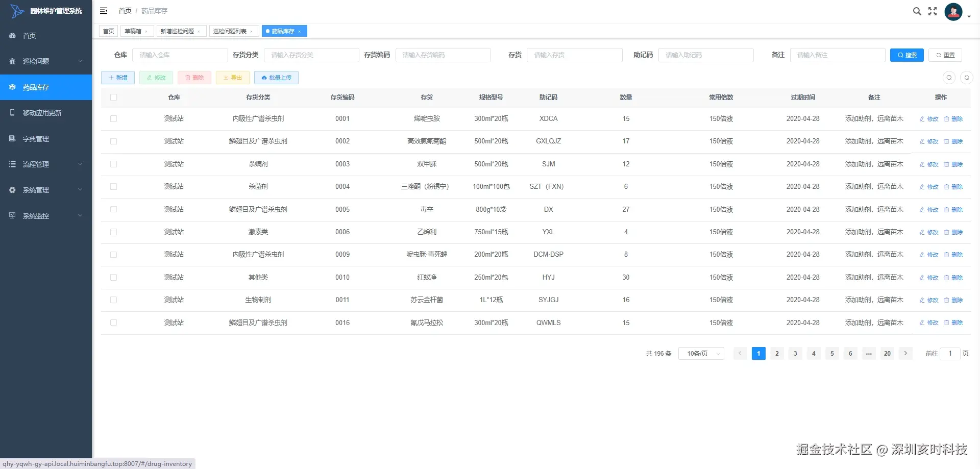Focus the 存货分类 search input field

(311, 55)
